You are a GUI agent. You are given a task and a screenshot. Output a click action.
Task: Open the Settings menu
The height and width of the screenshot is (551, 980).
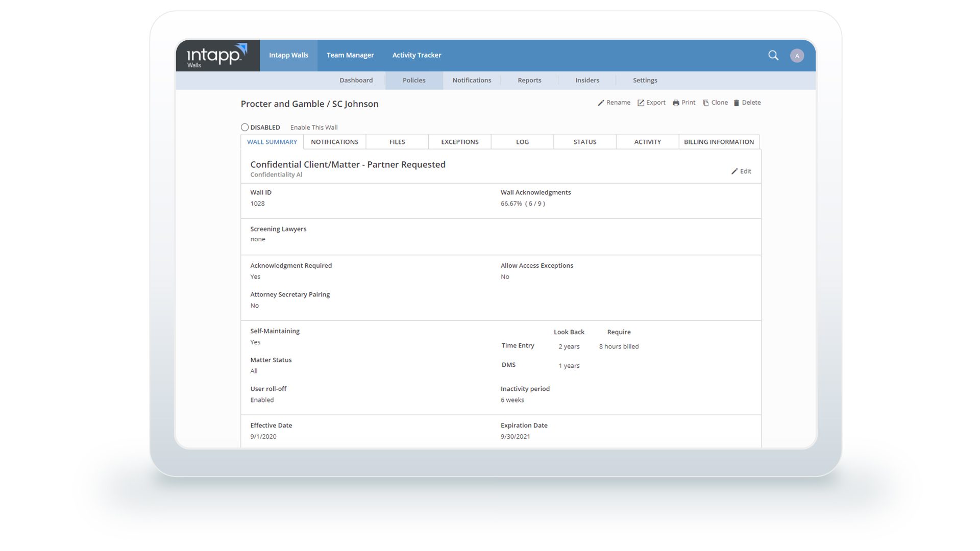tap(645, 80)
